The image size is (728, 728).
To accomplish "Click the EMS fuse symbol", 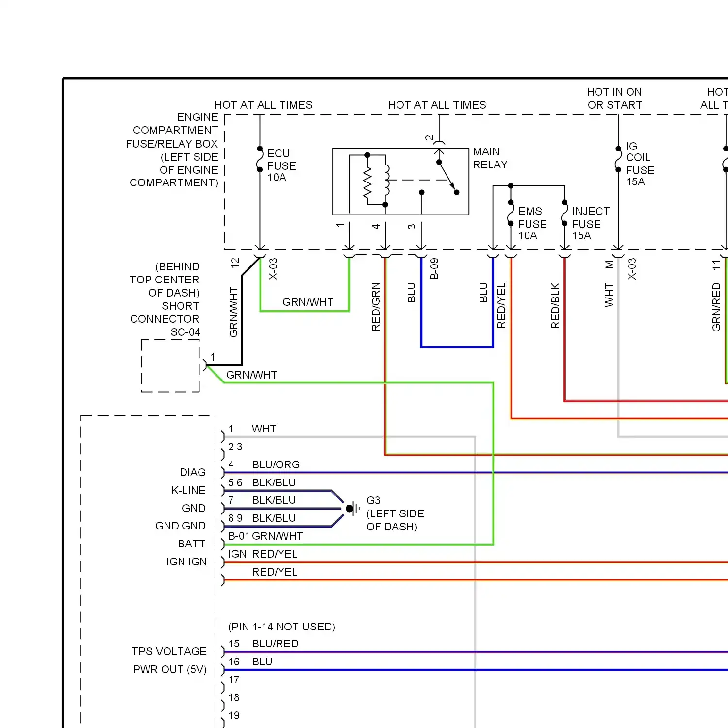I will click(511, 213).
